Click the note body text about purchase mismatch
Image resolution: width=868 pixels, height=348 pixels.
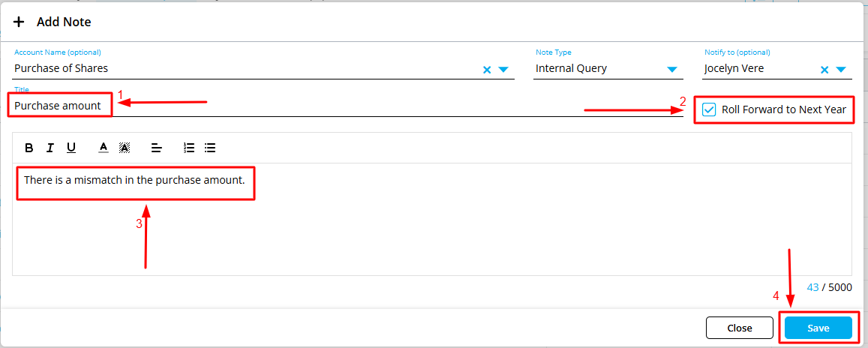coord(134,181)
